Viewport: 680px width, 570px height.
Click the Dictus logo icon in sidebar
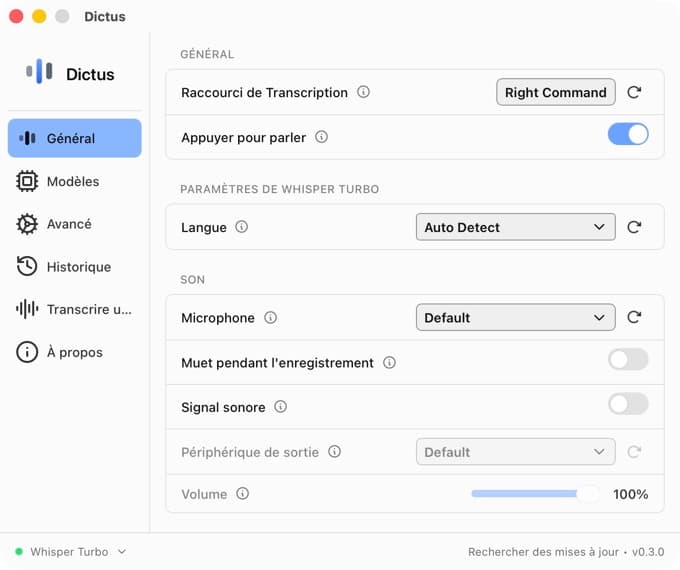click(39, 71)
